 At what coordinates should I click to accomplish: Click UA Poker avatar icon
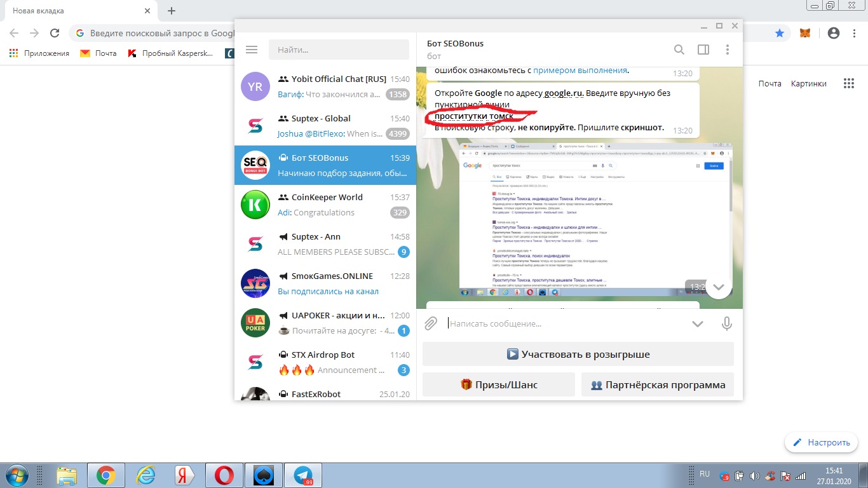point(255,323)
